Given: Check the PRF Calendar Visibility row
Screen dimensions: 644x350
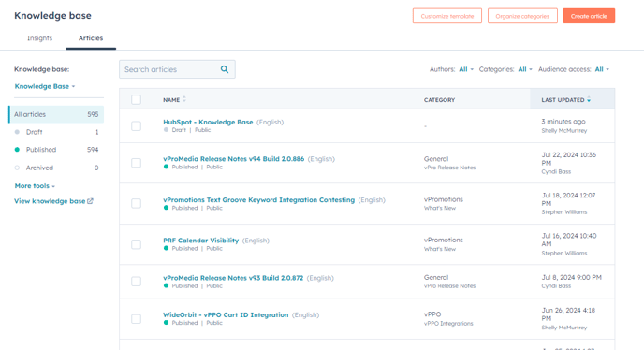Looking at the screenshot, I should pos(136,244).
